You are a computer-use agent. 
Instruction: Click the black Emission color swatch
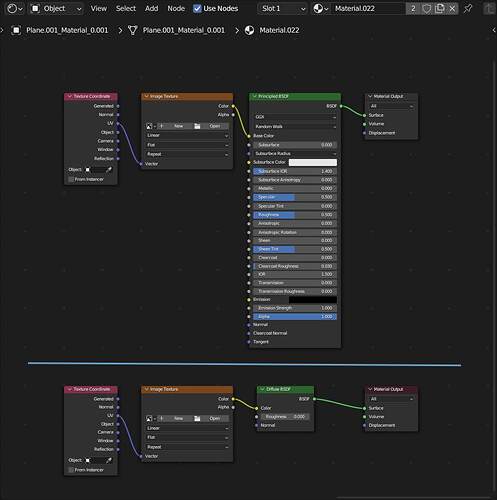coord(313,300)
